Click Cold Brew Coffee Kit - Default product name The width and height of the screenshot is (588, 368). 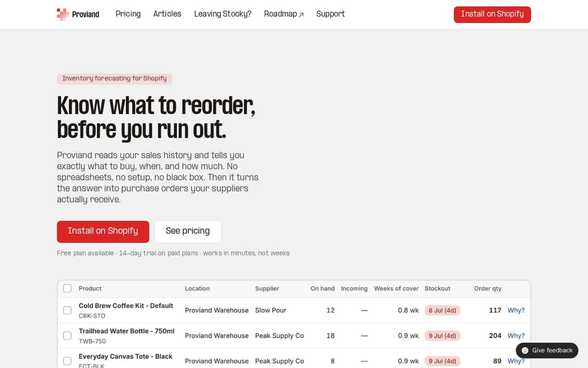click(126, 306)
